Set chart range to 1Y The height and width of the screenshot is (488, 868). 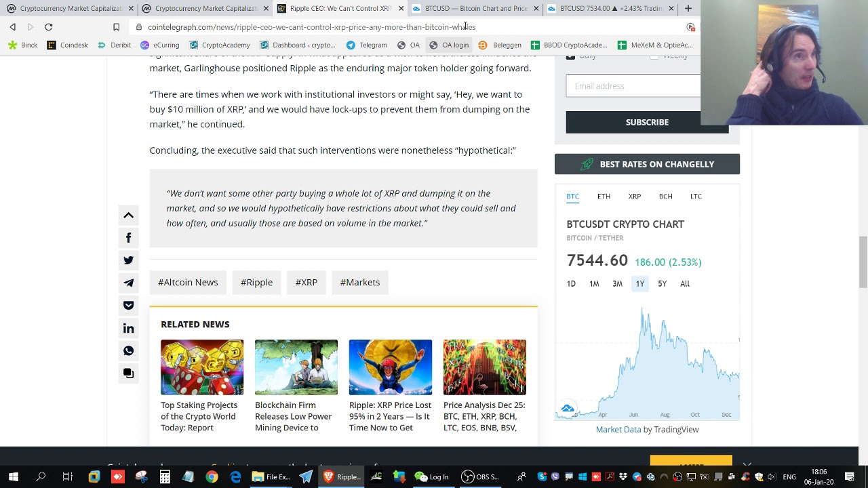pos(640,284)
